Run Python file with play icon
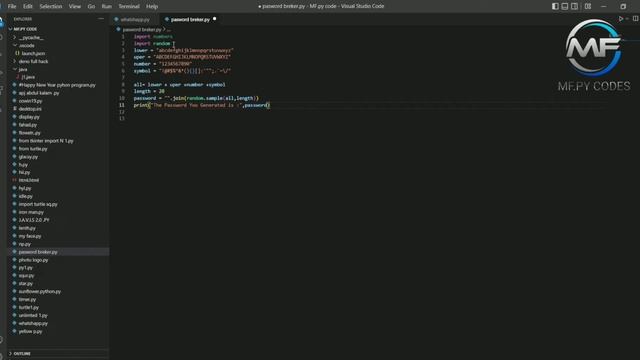The width and height of the screenshot is (640, 360). pyautogui.click(x=620, y=19)
